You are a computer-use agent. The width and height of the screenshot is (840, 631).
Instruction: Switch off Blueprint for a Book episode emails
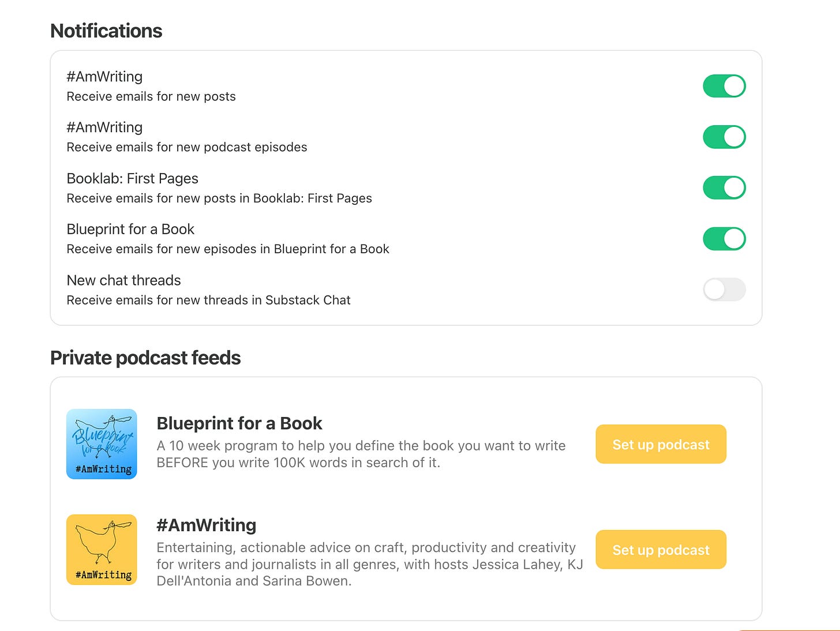point(724,238)
